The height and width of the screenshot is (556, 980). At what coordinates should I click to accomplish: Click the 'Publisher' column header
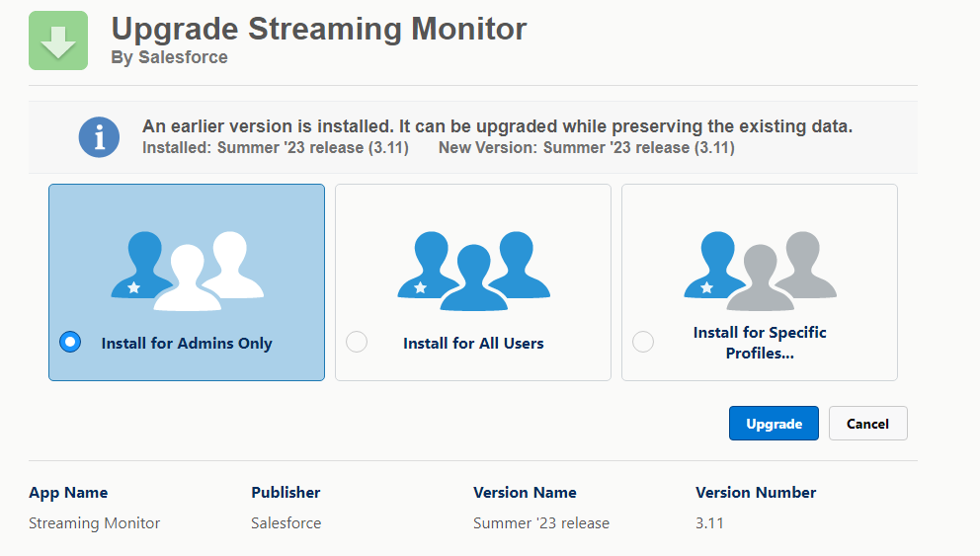click(286, 492)
